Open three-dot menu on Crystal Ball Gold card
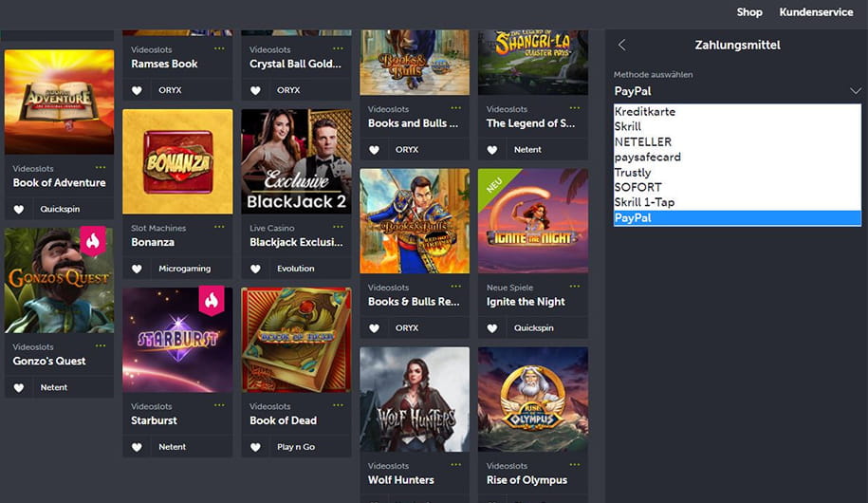The height and width of the screenshot is (503, 868). (338, 48)
